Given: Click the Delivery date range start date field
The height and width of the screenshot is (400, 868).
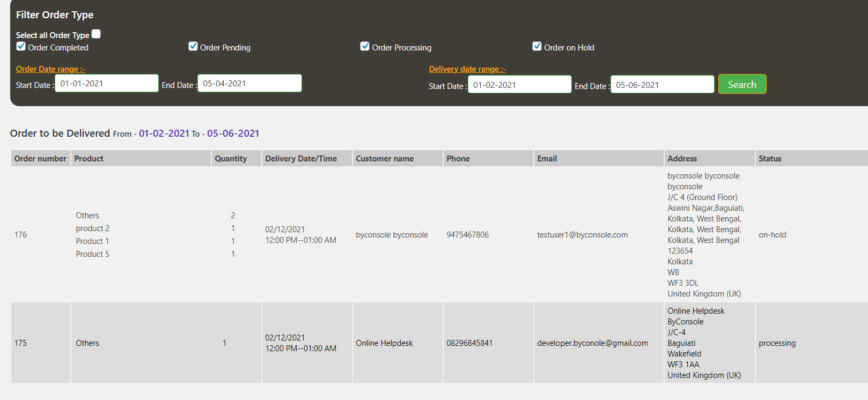Looking at the screenshot, I should click(519, 84).
